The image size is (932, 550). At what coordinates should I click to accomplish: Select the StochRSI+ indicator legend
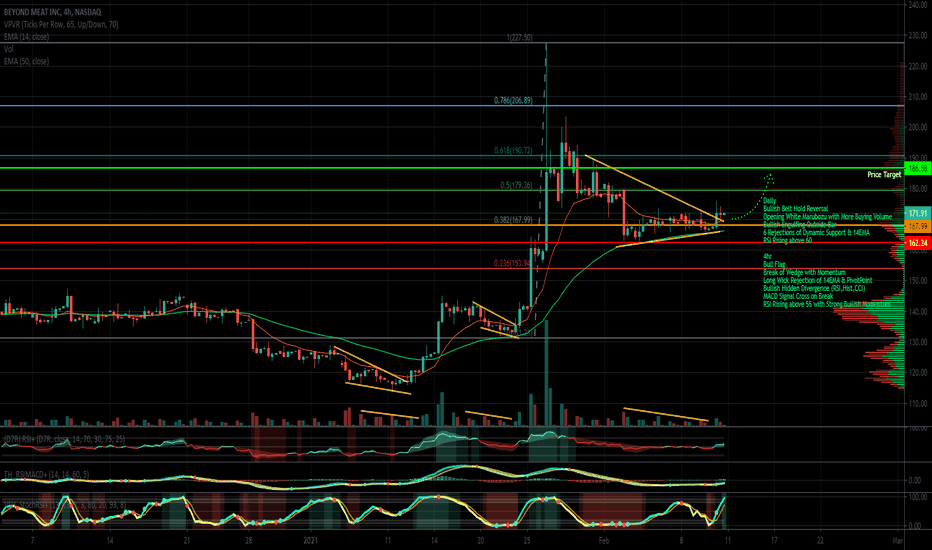(64, 505)
